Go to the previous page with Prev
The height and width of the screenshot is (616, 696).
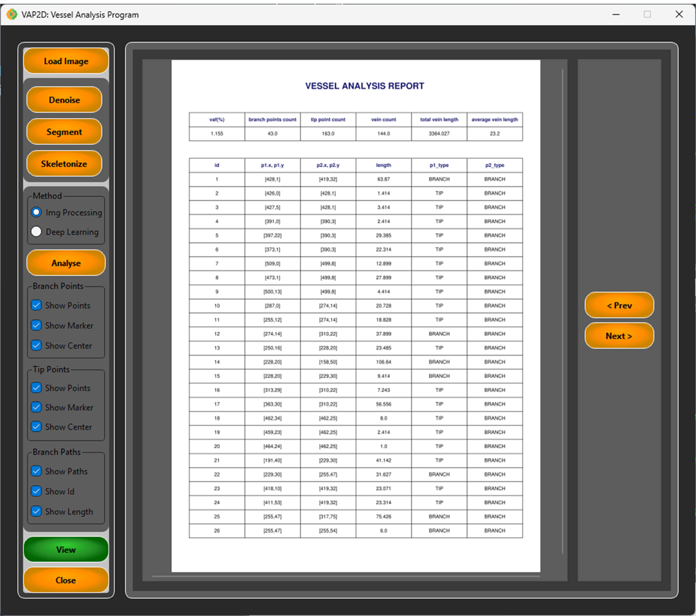coord(619,305)
